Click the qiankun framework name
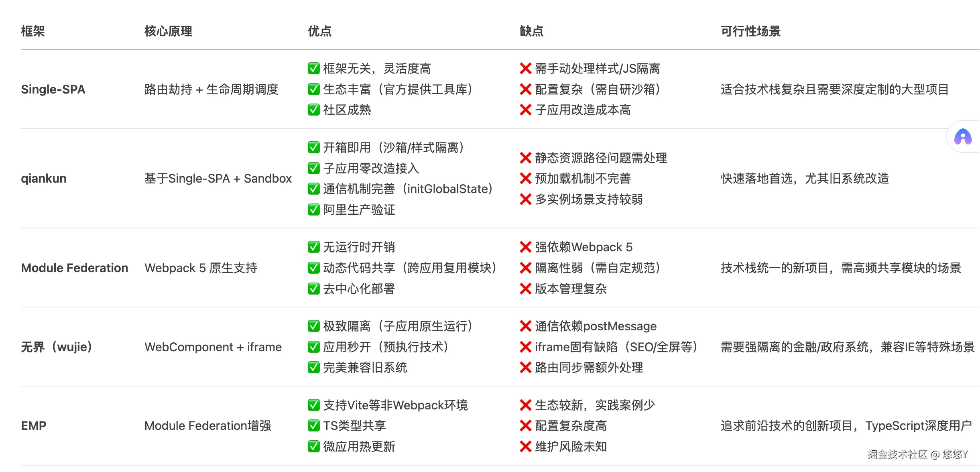This screenshot has width=980, height=472. click(x=44, y=178)
